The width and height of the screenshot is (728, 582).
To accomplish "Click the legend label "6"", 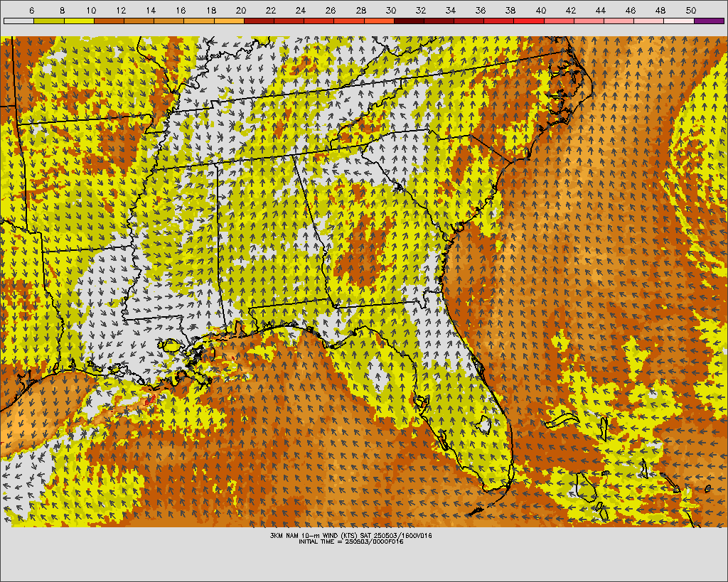I will pos(31,10).
